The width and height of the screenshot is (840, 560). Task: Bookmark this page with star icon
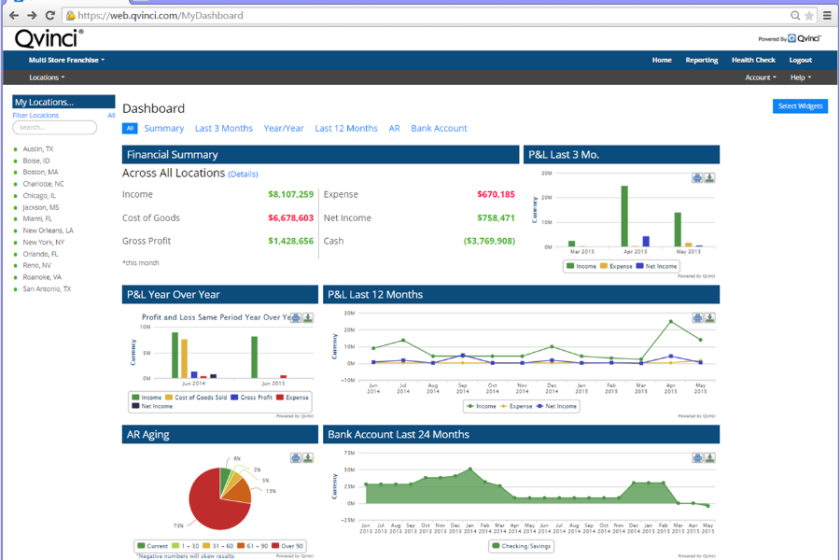[809, 16]
